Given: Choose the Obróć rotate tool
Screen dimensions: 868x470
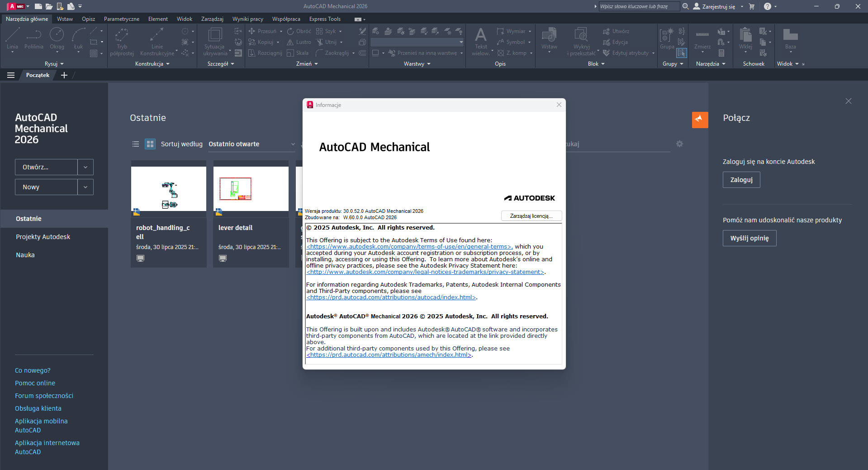Looking at the screenshot, I should [x=299, y=31].
